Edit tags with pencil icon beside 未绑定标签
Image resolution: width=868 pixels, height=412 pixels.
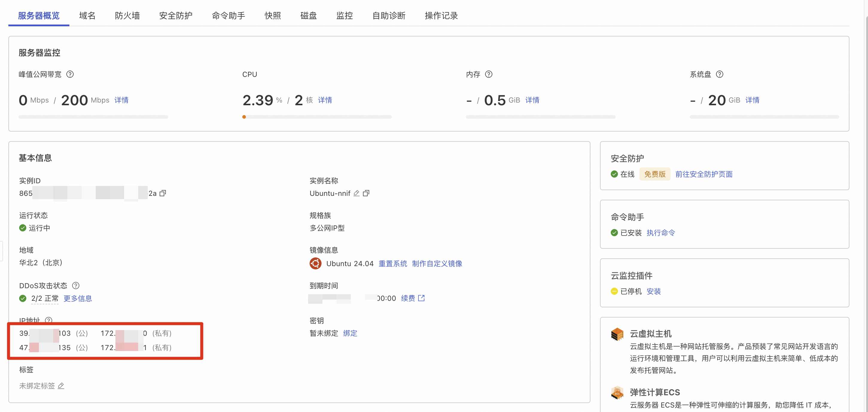pos(61,386)
